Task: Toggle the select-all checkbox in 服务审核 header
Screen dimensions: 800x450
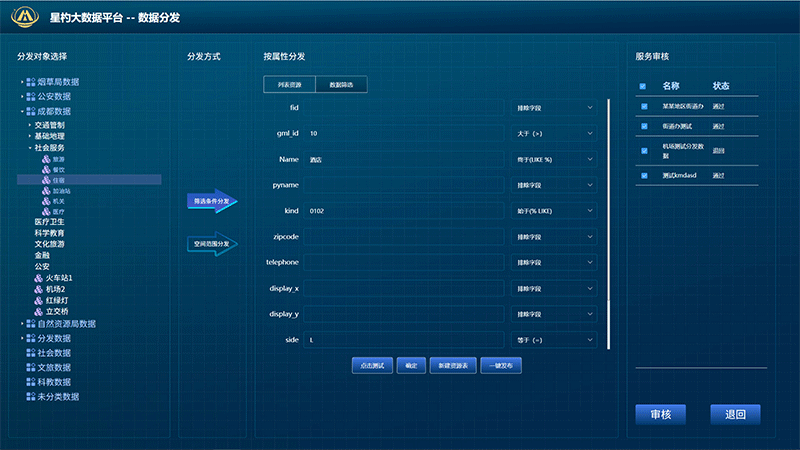Action: [643, 86]
